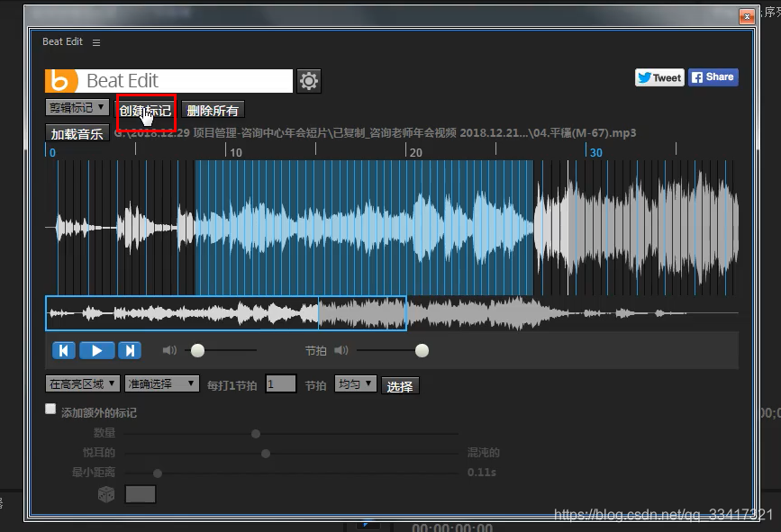Click the 30 second timeline marker
This screenshot has height=532, width=781.
point(595,152)
